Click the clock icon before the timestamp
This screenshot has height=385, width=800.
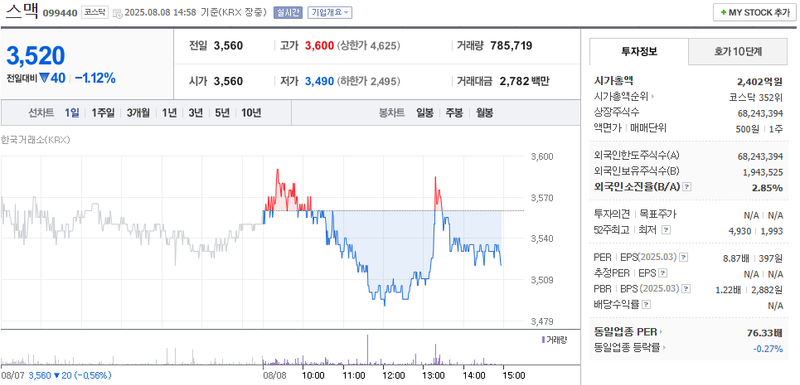point(117,13)
